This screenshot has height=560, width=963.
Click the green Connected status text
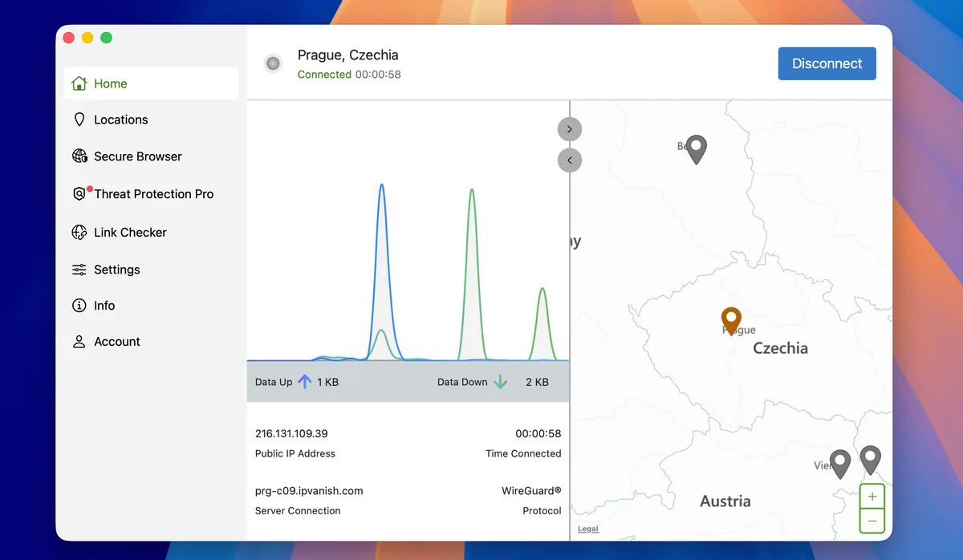coord(324,75)
